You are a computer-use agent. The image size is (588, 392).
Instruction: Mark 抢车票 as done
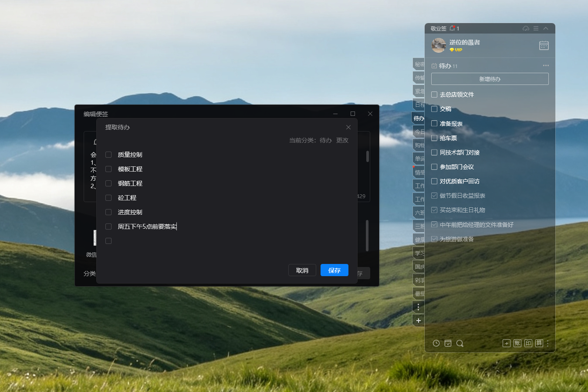click(x=434, y=138)
